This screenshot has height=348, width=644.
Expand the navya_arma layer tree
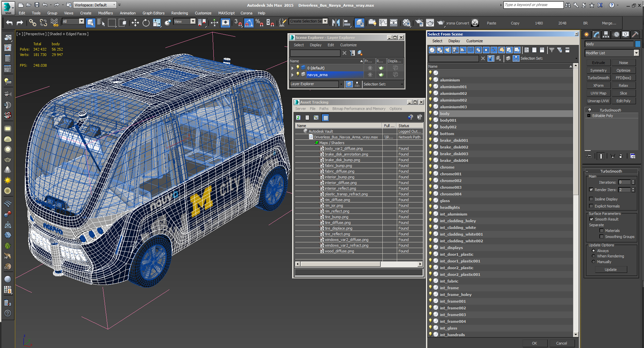point(292,75)
